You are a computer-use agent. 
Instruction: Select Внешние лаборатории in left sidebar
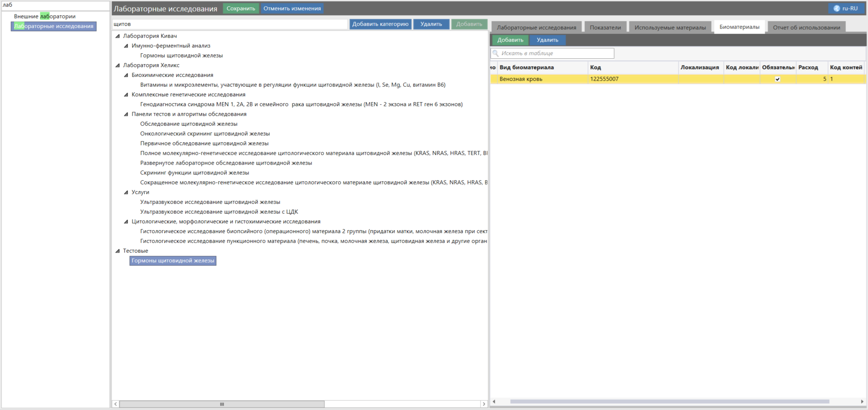45,16
